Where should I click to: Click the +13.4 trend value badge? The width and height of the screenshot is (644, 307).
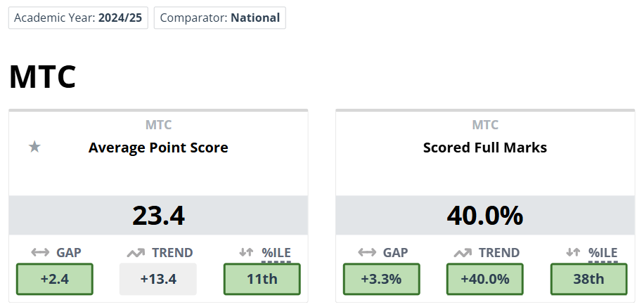coord(158,279)
